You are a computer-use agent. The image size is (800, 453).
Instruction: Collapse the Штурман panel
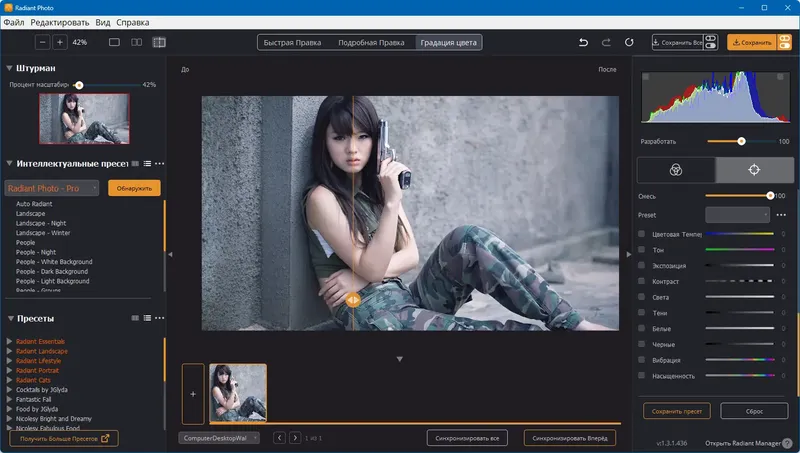(x=9, y=68)
